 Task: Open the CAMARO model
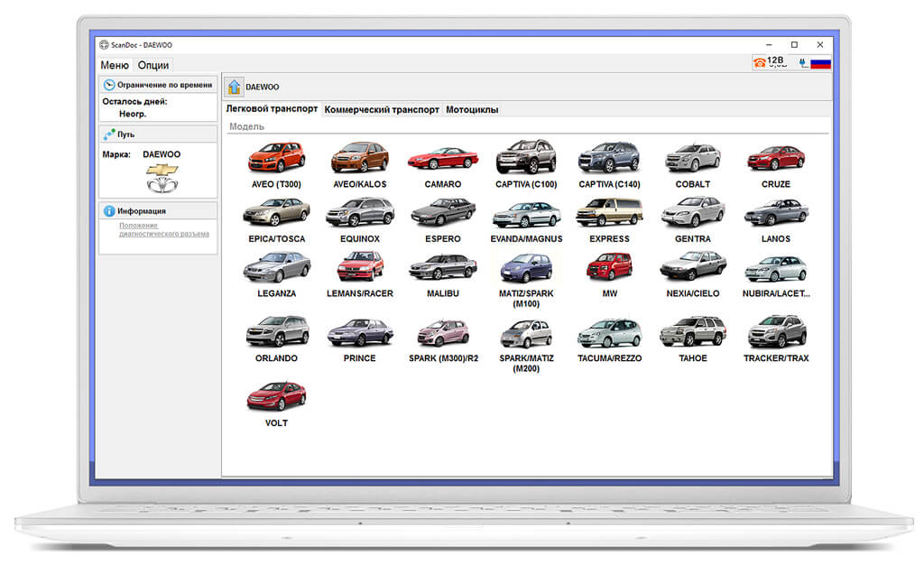click(442, 165)
